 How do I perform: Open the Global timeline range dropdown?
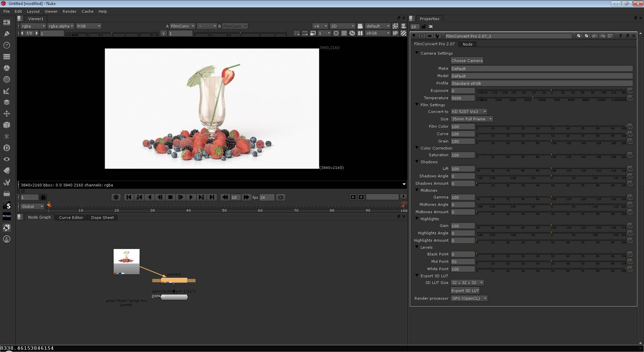coord(32,207)
